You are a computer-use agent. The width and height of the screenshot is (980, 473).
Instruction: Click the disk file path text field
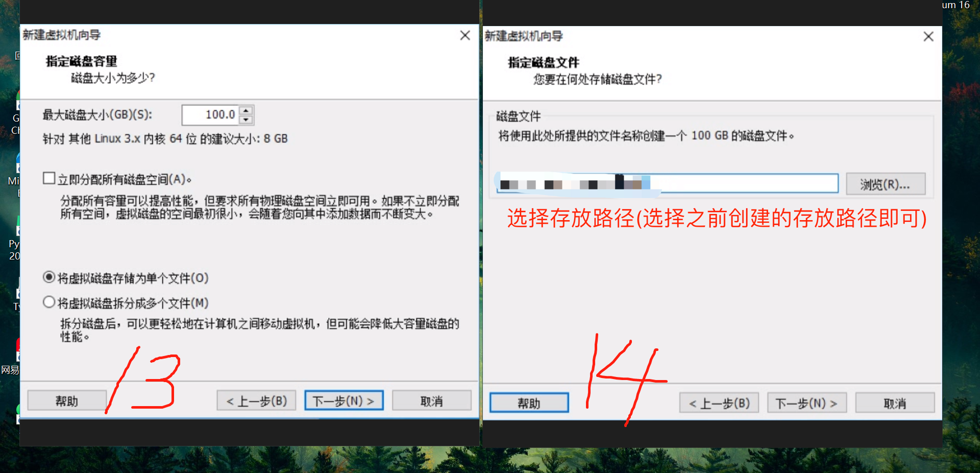667,183
